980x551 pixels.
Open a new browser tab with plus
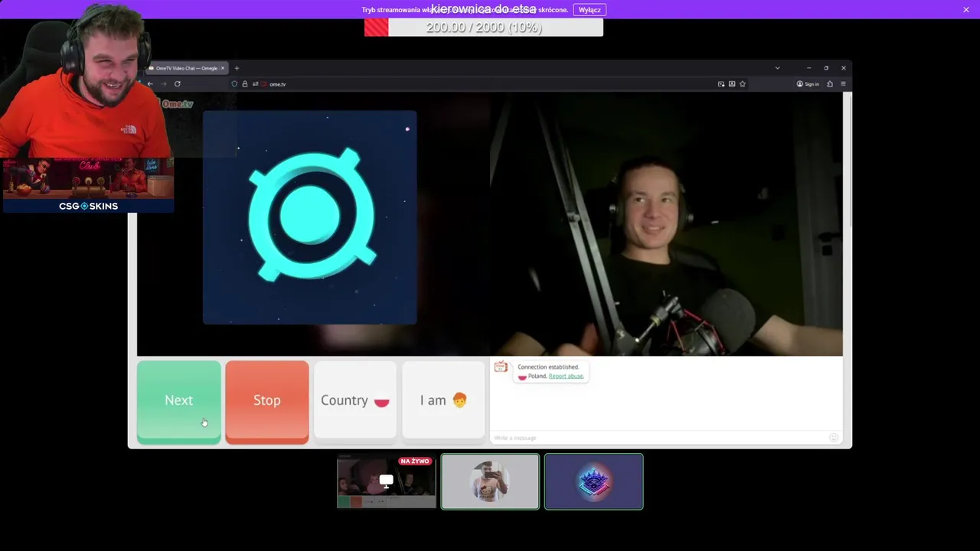pos(237,68)
